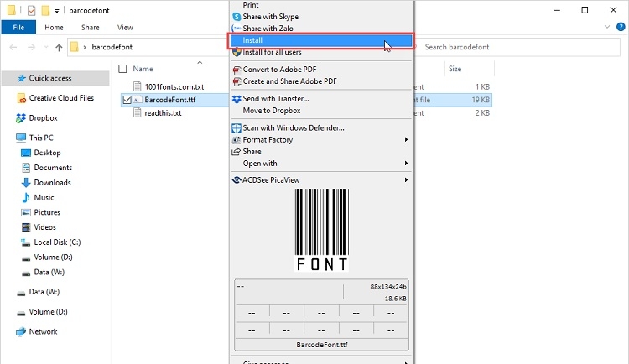
Task: Toggle the select-all checkbox next to Name
Action: [122, 69]
